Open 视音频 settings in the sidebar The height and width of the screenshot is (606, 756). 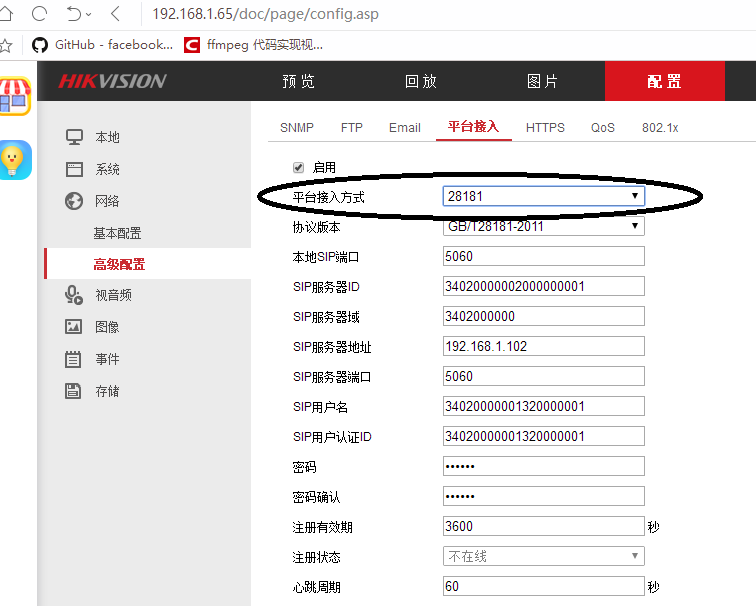pos(113,295)
